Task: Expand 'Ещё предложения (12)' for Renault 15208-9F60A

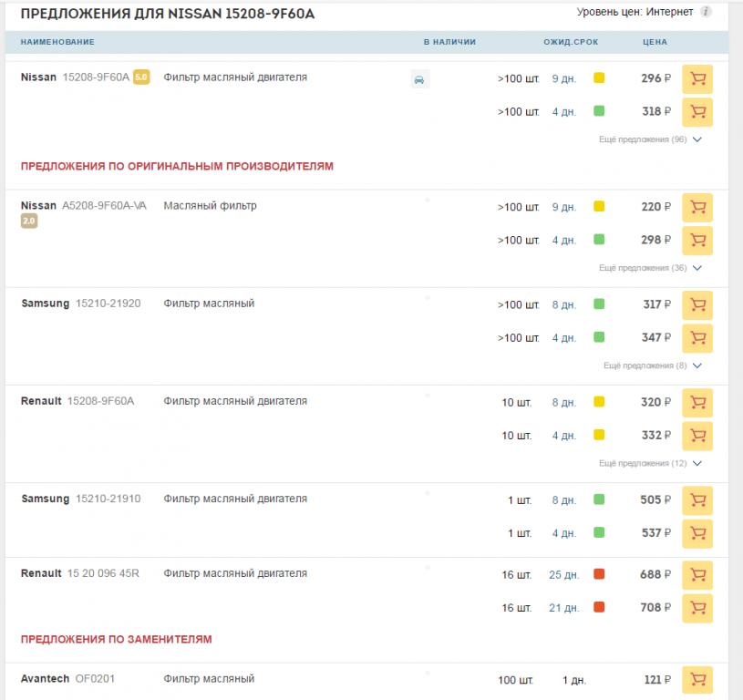Action: click(x=650, y=463)
